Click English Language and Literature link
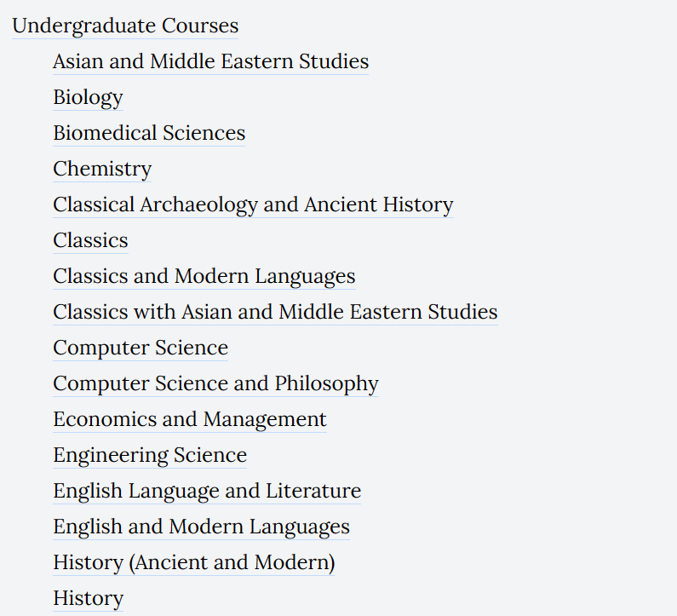This screenshot has height=616, width=677. point(207,491)
